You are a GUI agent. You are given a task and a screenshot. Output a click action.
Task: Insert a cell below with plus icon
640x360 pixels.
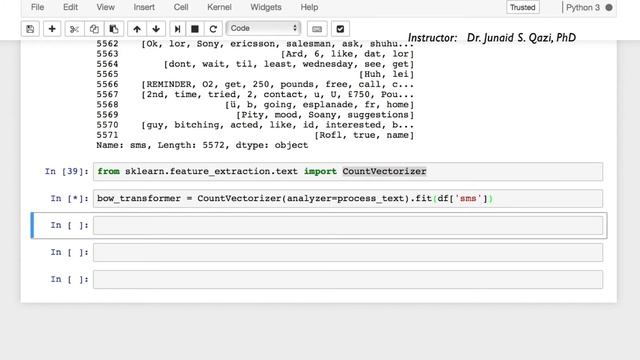tap(52, 29)
